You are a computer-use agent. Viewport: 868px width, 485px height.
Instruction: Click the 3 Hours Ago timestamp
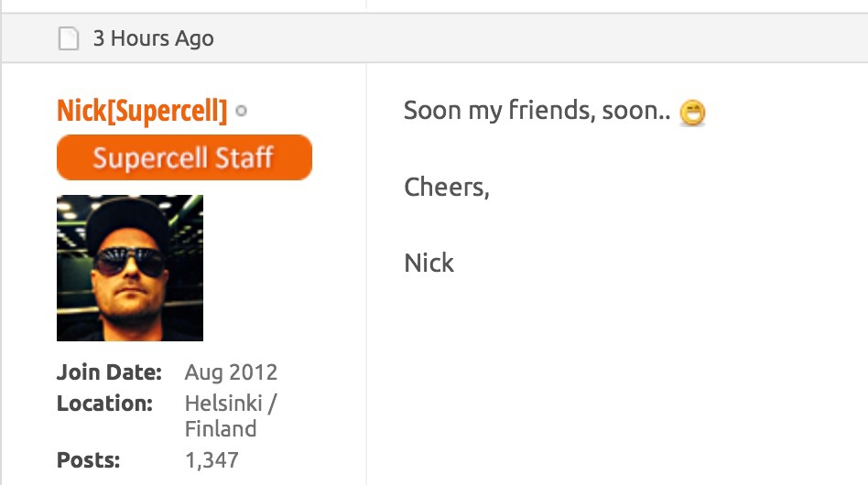coord(153,38)
